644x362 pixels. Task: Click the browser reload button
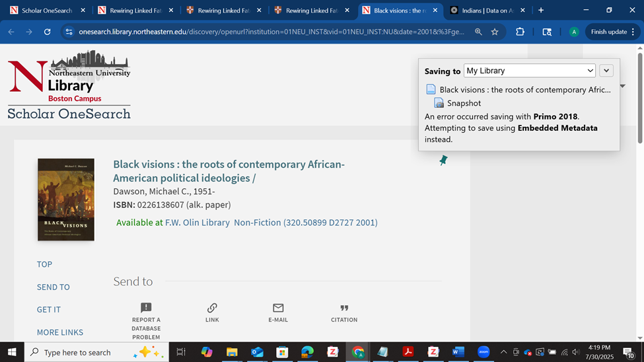tap(48, 32)
